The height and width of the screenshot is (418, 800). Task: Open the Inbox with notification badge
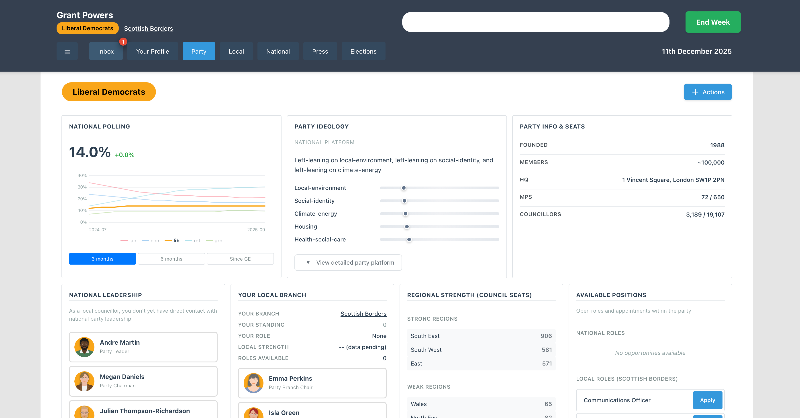coord(106,51)
